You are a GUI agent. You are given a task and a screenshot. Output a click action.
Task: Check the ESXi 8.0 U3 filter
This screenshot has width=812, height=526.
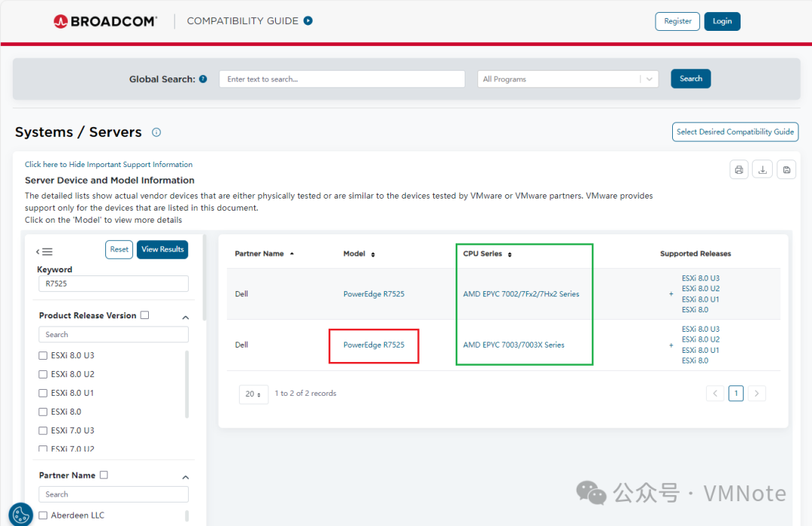(43, 355)
